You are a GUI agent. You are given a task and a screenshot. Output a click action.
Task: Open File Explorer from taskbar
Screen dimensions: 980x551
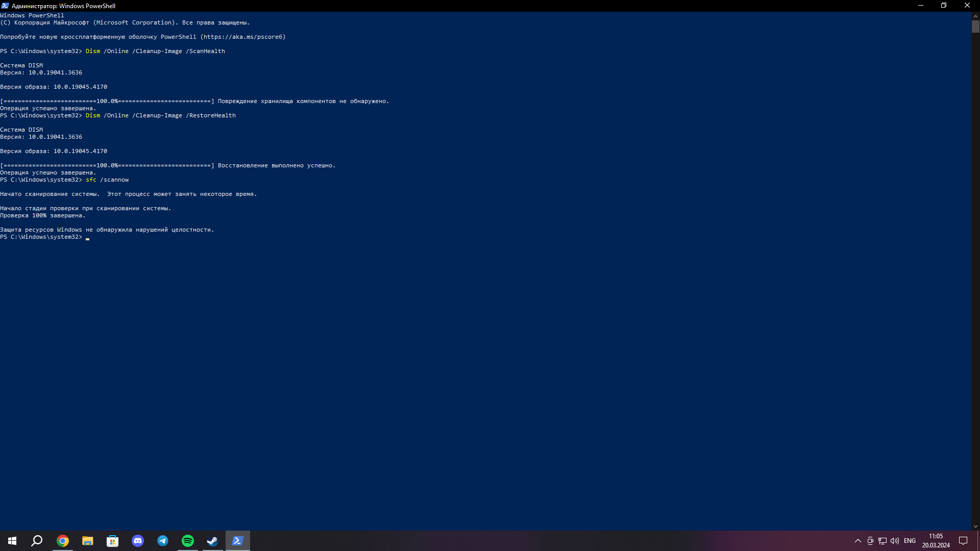tap(88, 541)
